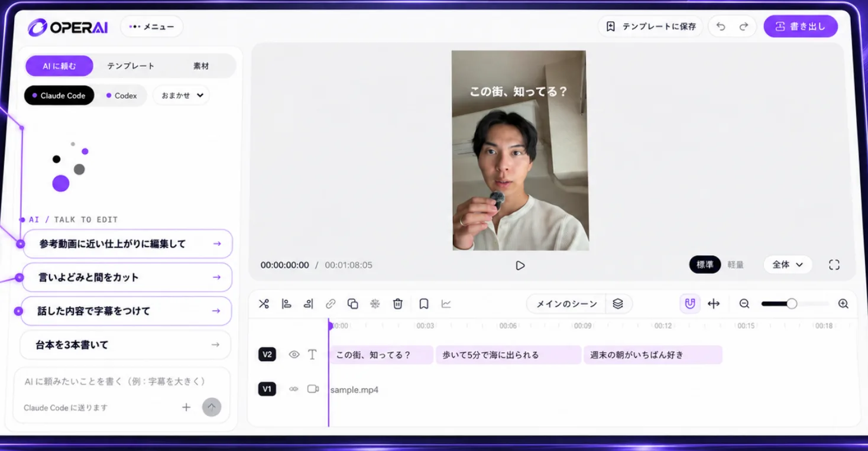
Task: Delete the selected clip with the trash icon
Action: click(398, 304)
